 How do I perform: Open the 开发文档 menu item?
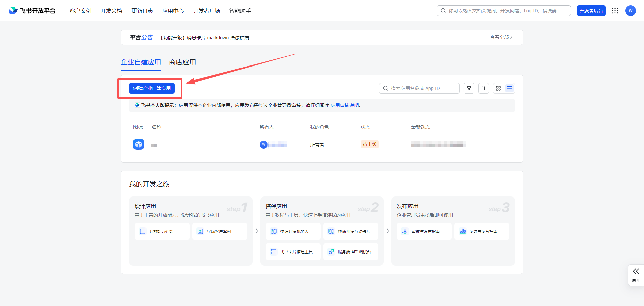point(111,11)
